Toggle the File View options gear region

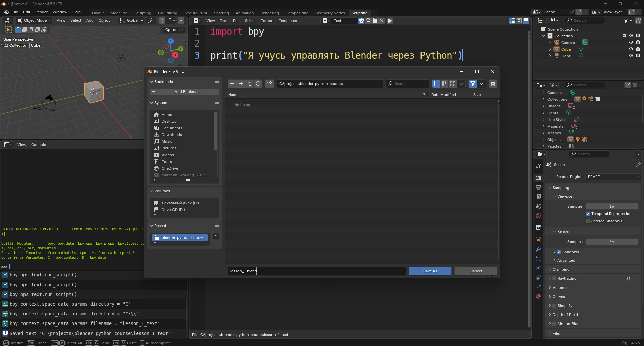click(493, 84)
